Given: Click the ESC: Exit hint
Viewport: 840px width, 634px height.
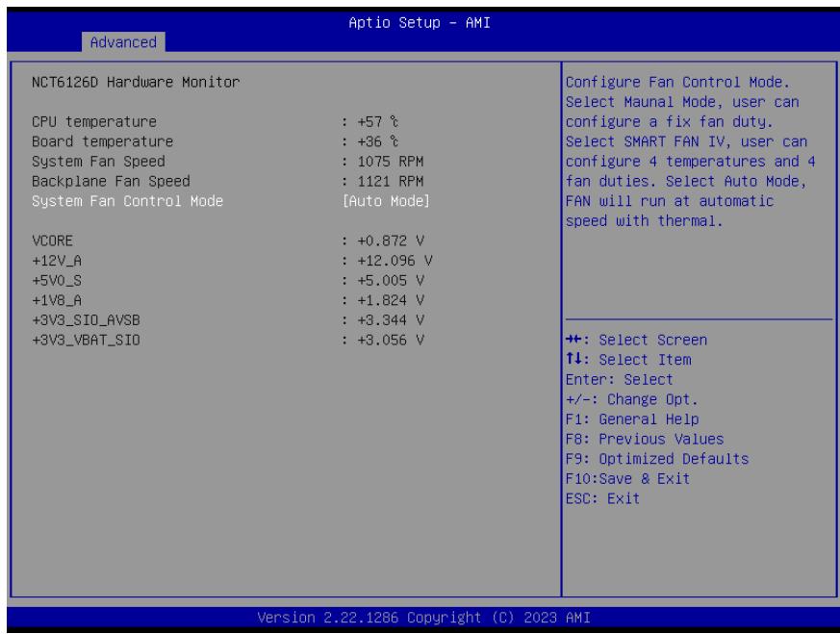Looking at the screenshot, I should (602, 498).
